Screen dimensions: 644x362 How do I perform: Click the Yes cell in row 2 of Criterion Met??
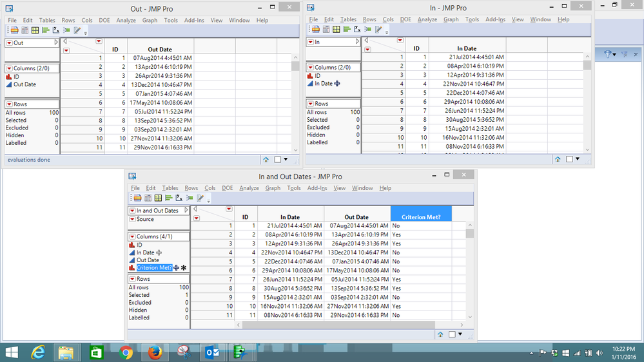(421, 234)
